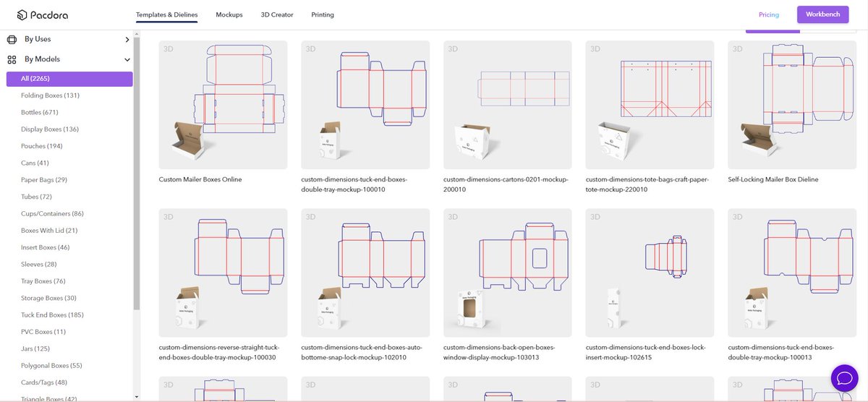Open lock-insert mockup-102615 thumbnail
Image resolution: width=868 pixels, height=402 pixels.
coord(650,273)
